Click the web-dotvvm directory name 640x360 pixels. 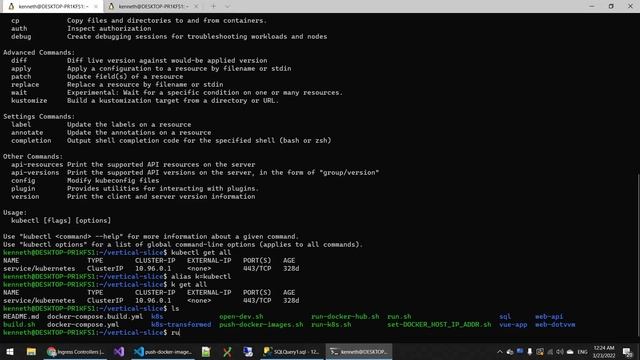555,324
